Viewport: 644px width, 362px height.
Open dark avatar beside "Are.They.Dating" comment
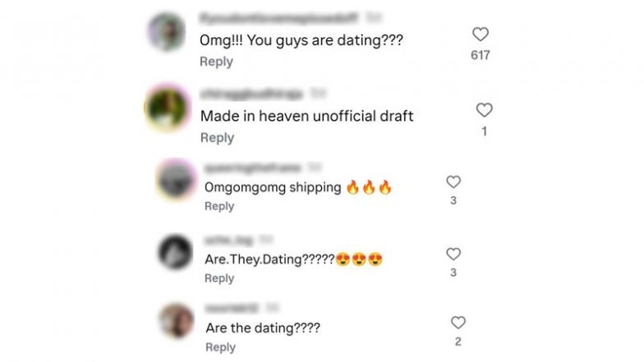coord(176,252)
